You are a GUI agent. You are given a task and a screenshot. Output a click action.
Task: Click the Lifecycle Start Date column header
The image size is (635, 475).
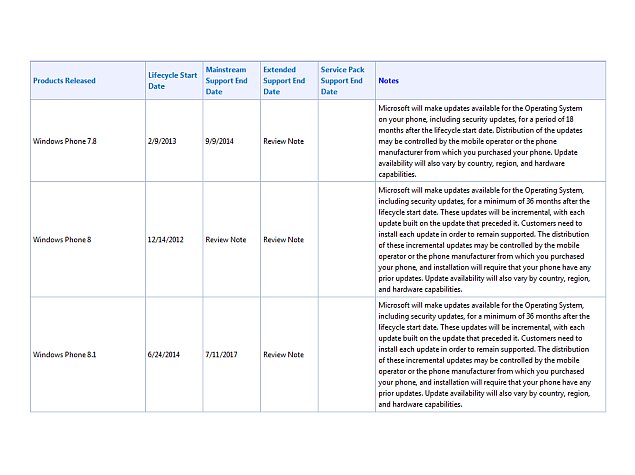pyautogui.click(x=173, y=81)
